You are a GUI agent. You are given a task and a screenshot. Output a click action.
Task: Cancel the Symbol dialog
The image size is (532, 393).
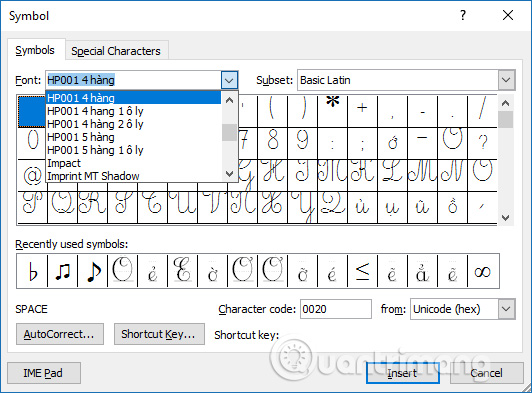pos(487,373)
